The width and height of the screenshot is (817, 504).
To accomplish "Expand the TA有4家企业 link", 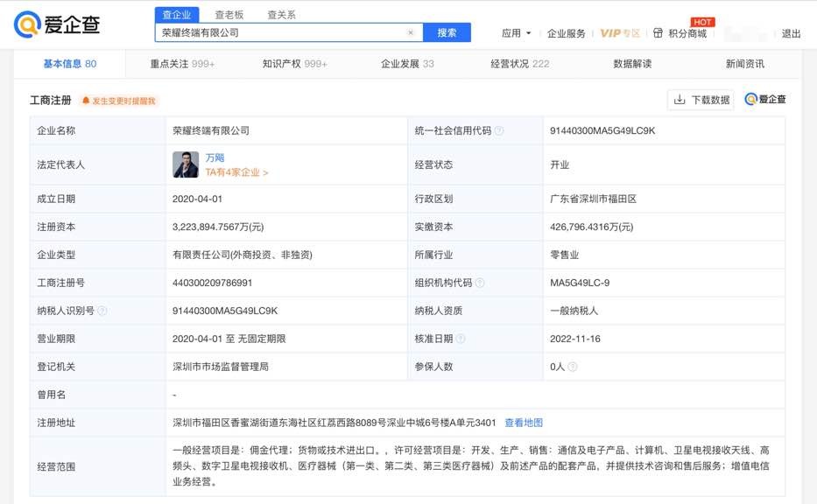I will [236, 172].
